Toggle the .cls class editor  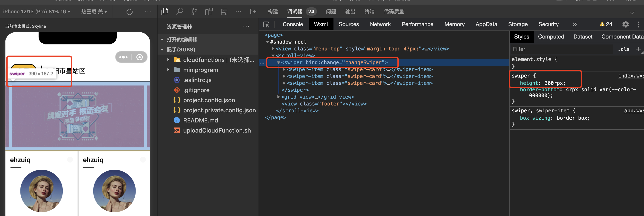(x=624, y=49)
